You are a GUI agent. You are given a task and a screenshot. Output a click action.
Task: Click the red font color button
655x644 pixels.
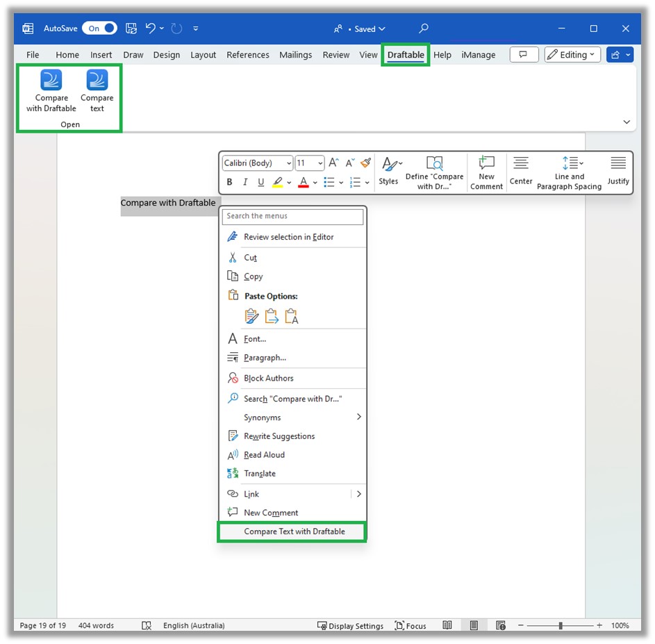point(304,183)
